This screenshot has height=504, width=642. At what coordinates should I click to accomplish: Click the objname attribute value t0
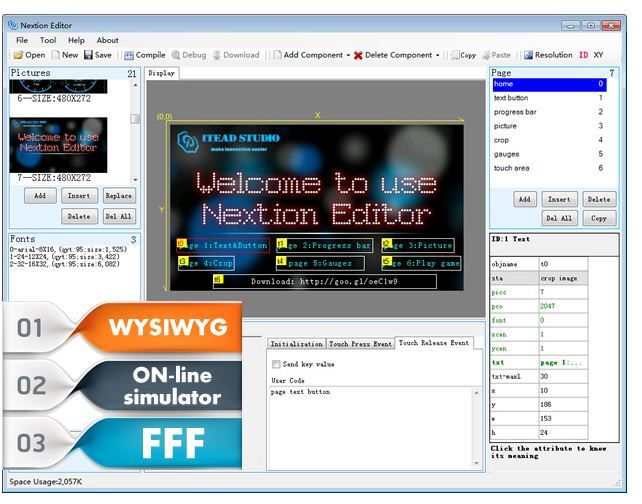click(563, 264)
